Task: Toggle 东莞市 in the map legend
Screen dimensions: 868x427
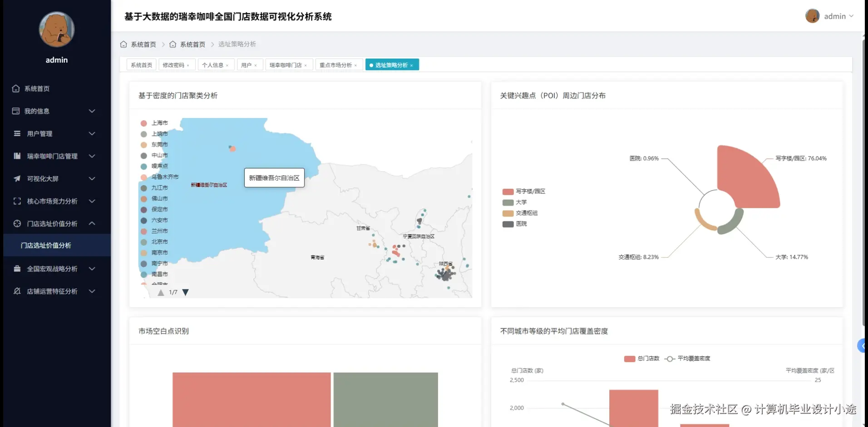Action: click(x=154, y=145)
